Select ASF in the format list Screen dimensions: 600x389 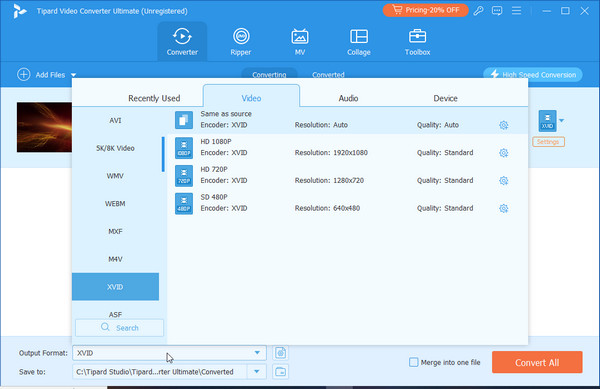click(115, 314)
